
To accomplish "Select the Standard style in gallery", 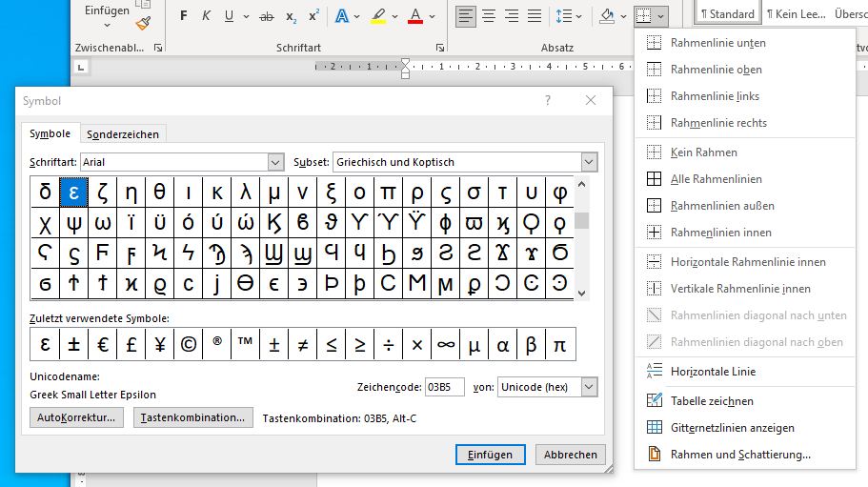I will click(727, 14).
